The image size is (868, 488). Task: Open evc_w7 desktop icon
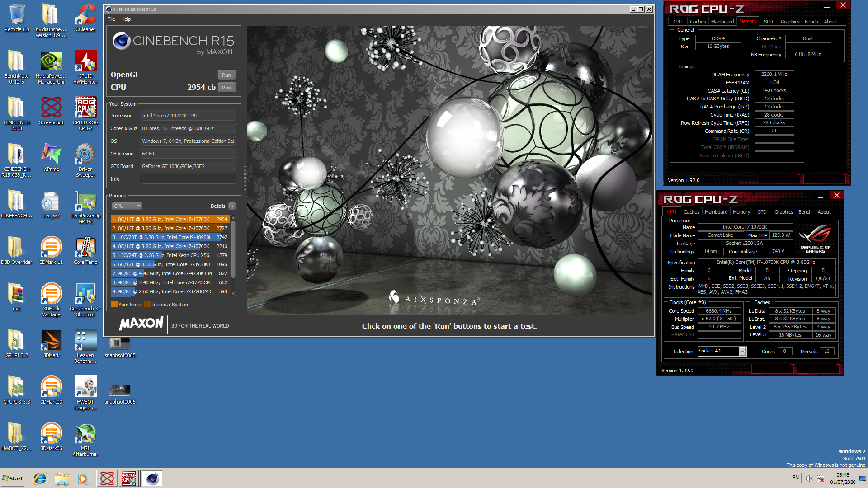point(51,204)
